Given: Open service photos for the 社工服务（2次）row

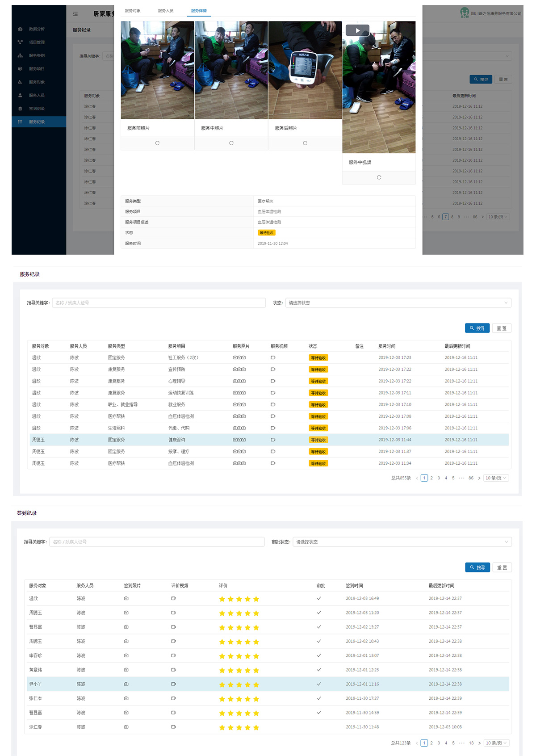Looking at the screenshot, I should click(x=239, y=358).
